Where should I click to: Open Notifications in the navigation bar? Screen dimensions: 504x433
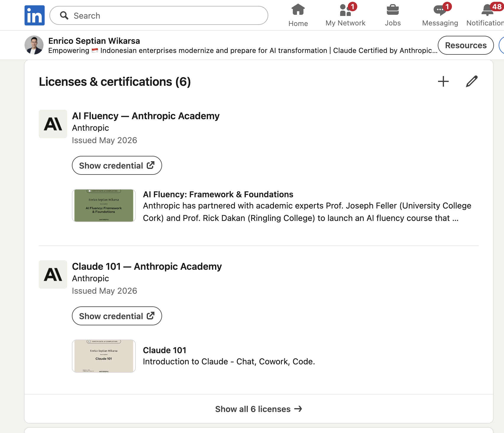click(485, 15)
